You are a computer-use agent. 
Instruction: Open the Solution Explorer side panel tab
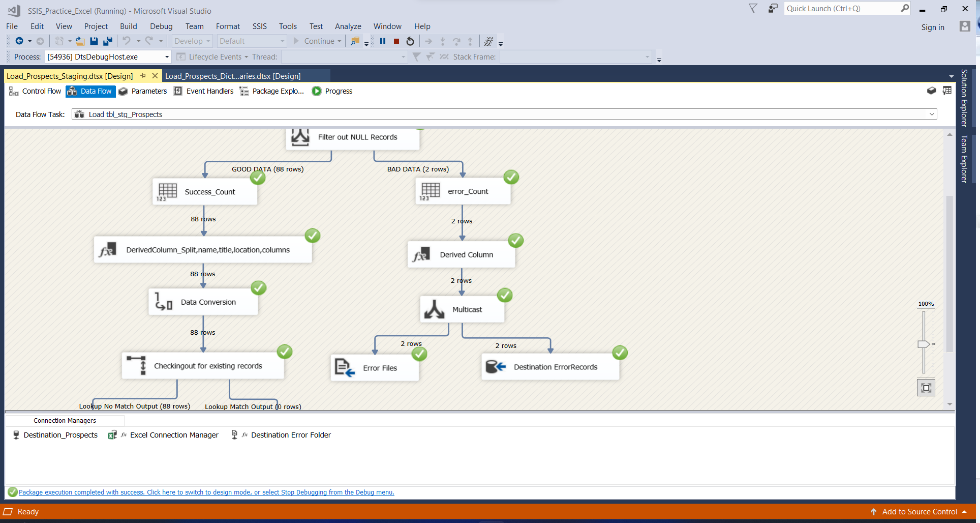(964, 98)
